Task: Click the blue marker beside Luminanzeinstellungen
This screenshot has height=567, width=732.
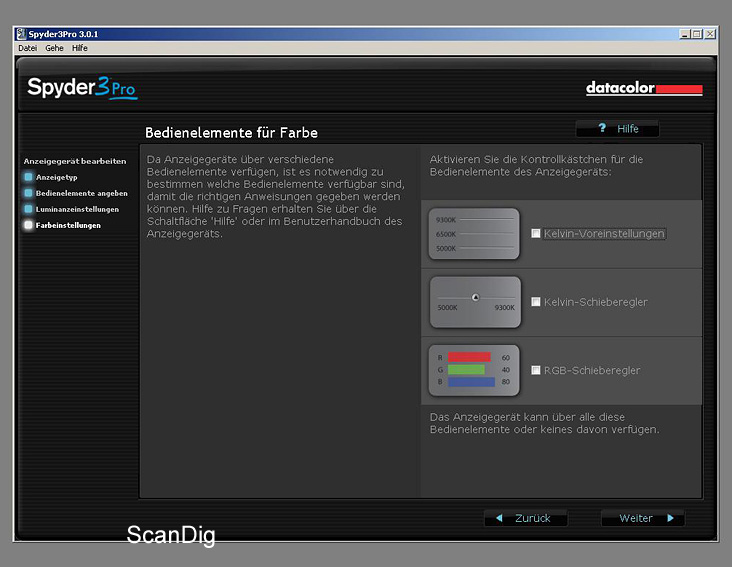Action: click(x=28, y=209)
